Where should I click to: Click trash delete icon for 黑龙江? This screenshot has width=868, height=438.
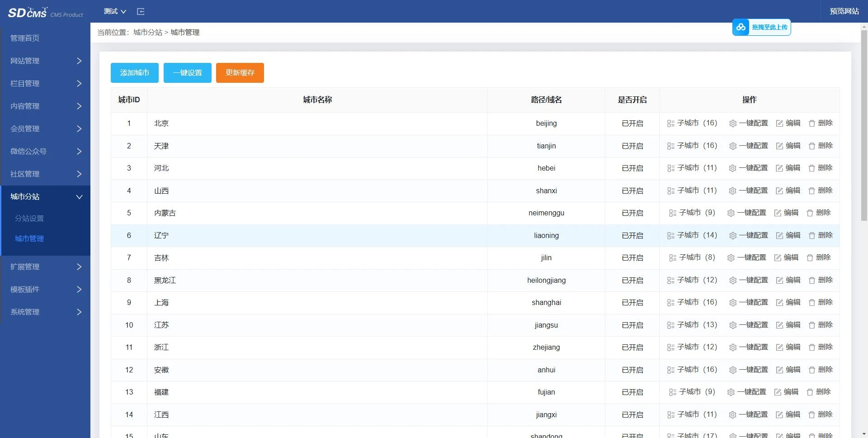(811, 281)
